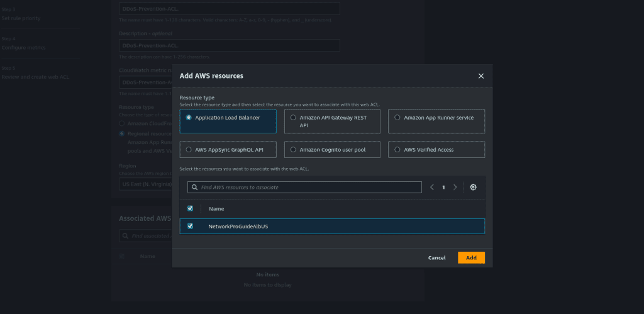
Task: Click web ACL name input field at top
Action: [x=229, y=9]
